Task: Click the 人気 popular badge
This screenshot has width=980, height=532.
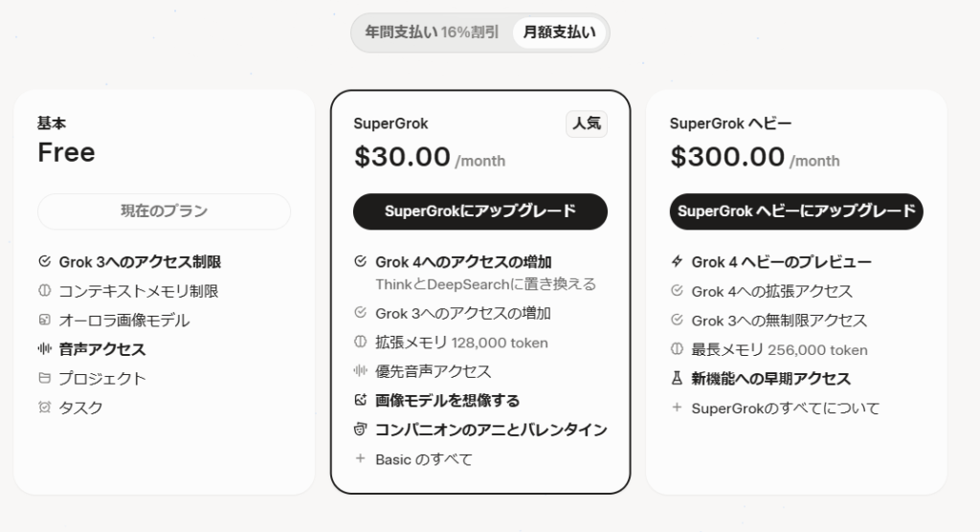Action: click(587, 123)
